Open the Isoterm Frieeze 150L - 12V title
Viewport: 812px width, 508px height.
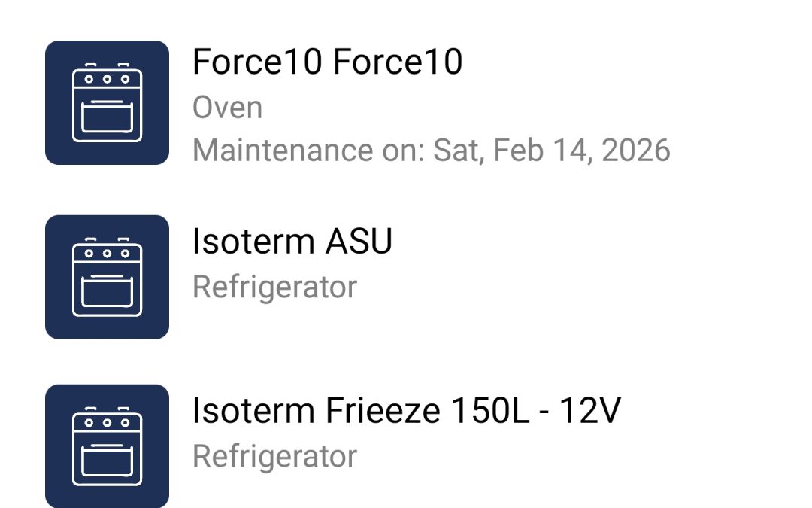[x=407, y=411]
